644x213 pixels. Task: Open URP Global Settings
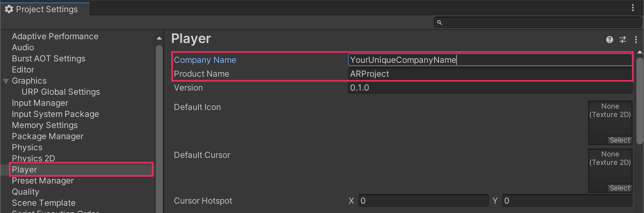[x=61, y=92]
